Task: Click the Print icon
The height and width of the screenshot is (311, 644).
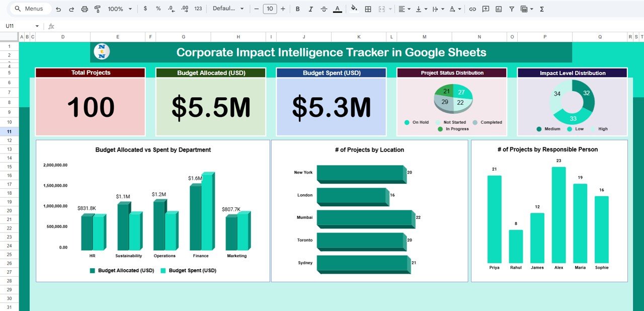Action: 85,9
